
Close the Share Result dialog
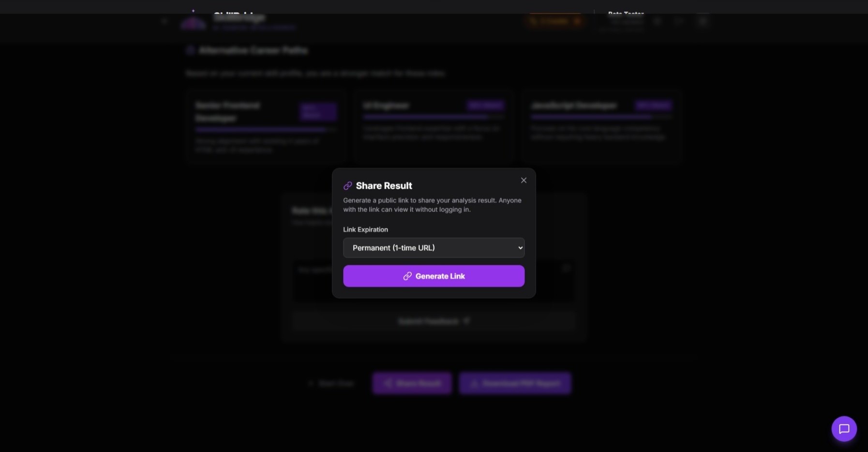[x=524, y=181]
